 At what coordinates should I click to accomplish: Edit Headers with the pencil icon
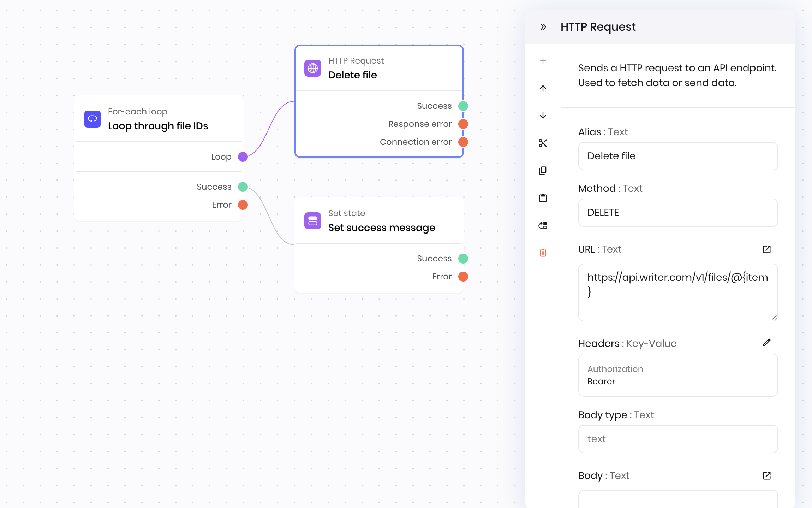766,342
